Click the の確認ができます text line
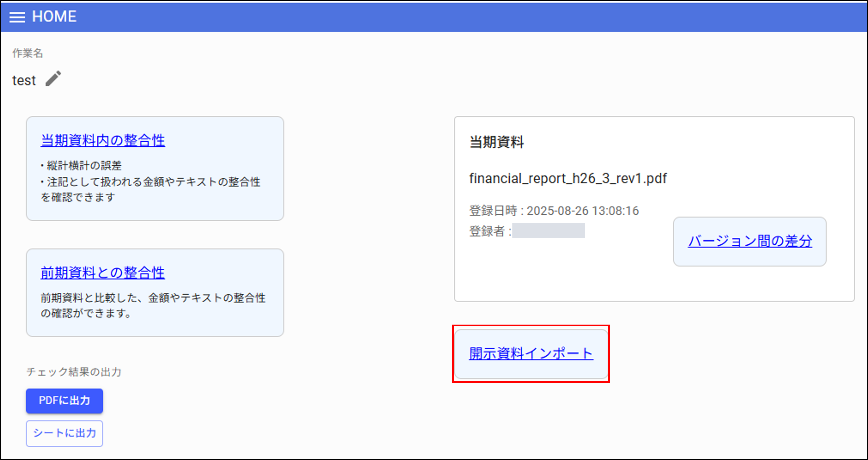 point(86,313)
